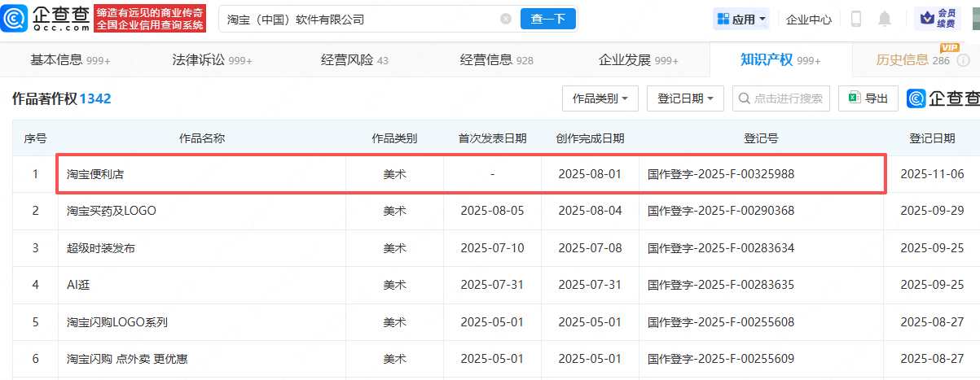The width and height of the screenshot is (980, 380).
Task: Click the company name search input field
Action: [x=358, y=19]
